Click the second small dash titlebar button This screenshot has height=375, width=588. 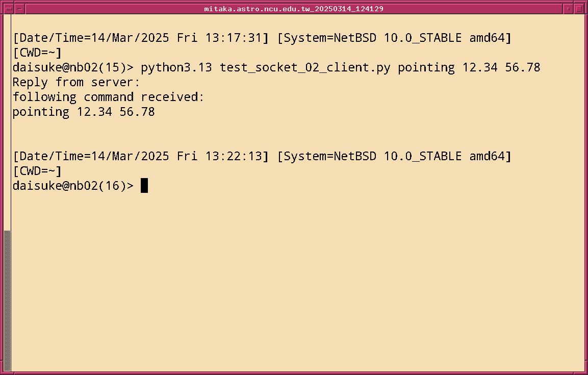click(20, 9)
